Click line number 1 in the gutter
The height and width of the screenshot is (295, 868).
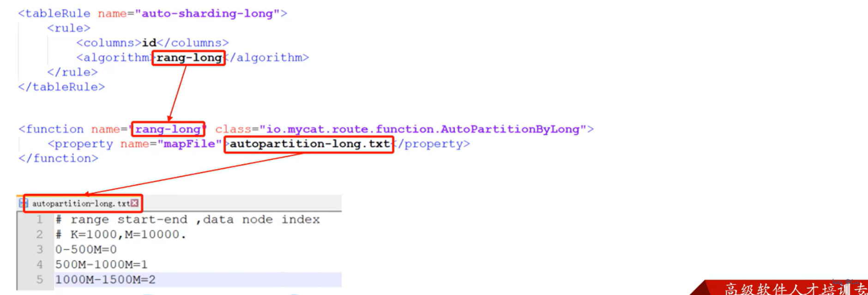(x=40, y=220)
